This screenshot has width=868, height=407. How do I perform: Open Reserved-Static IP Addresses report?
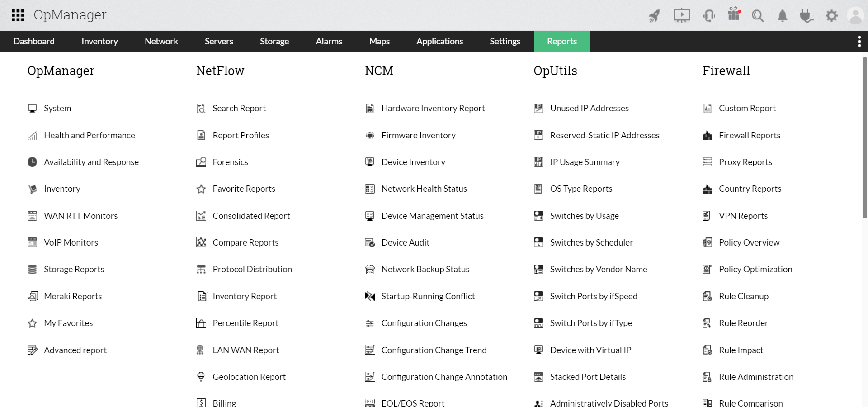[x=605, y=135]
